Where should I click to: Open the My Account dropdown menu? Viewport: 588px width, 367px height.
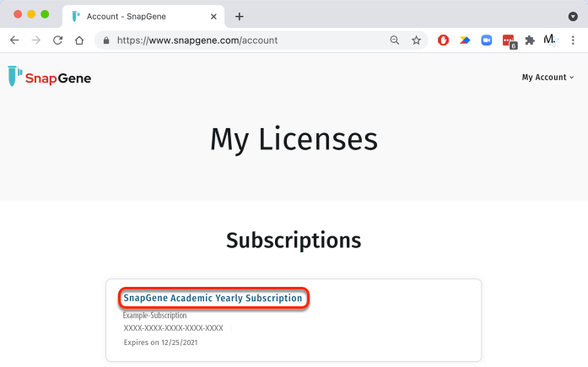pyautogui.click(x=548, y=78)
